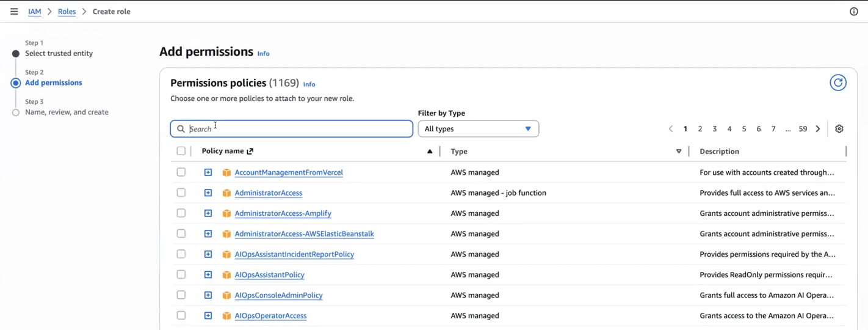Select all policies with header checkbox

[x=181, y=151]
